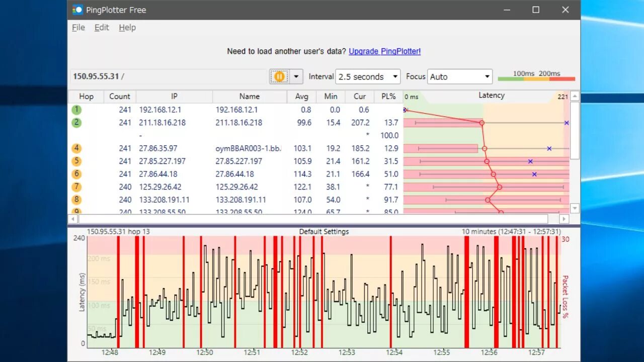Viewport: 644px width, 362px height.
Task: Click the 12:56 time marker on the timeline
Action: (489, 352)
